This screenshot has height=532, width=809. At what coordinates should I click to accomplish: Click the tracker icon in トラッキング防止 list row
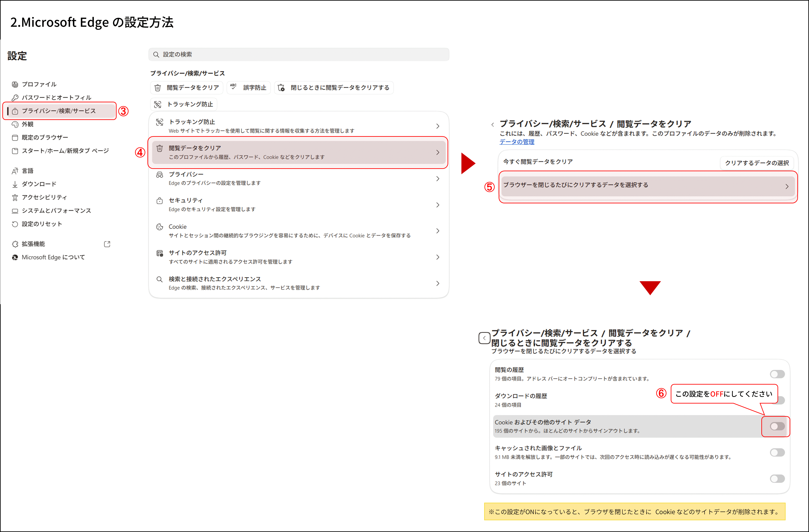[159, 122]
